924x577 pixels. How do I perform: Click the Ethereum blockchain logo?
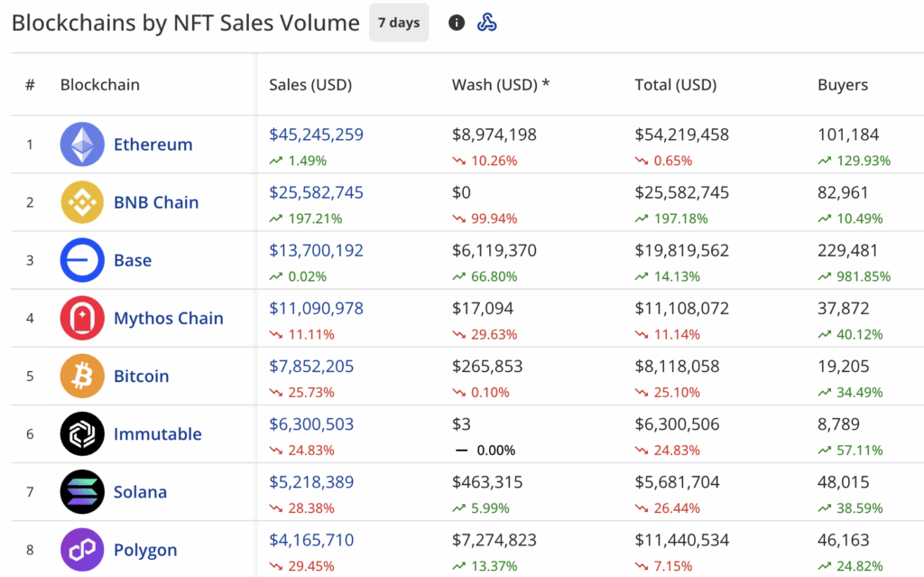82,144
